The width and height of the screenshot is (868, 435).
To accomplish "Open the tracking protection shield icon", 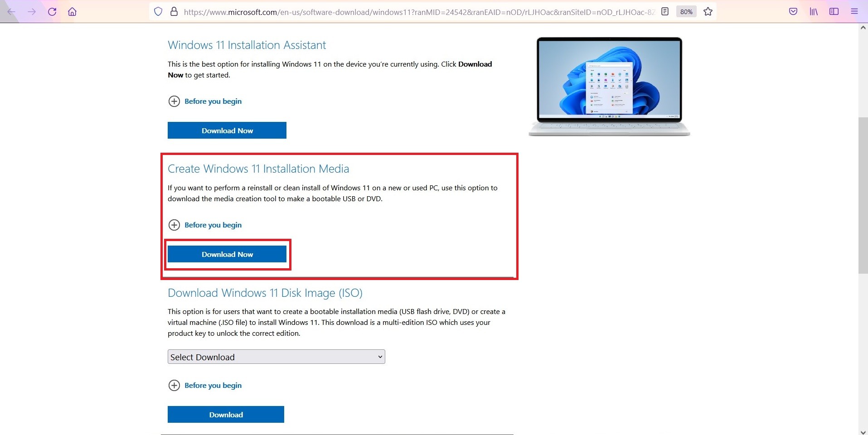I will pos(158,12).
